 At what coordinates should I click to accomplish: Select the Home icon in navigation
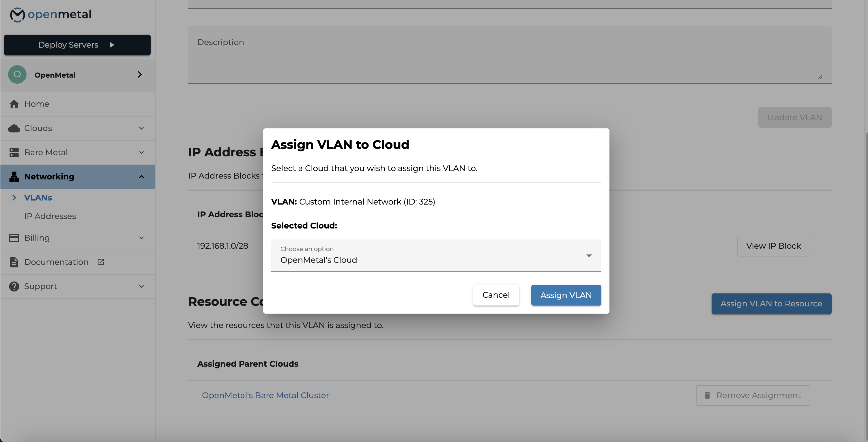click(14, 104)
